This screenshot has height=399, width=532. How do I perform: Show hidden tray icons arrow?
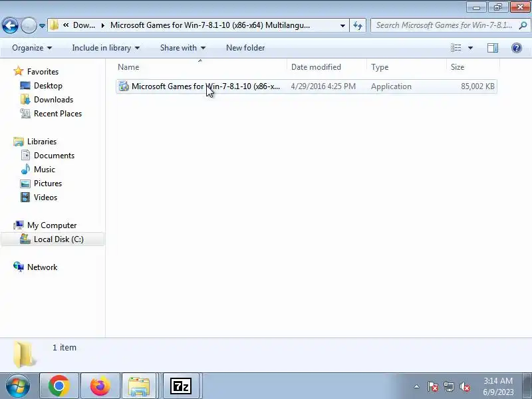[417, 386]
